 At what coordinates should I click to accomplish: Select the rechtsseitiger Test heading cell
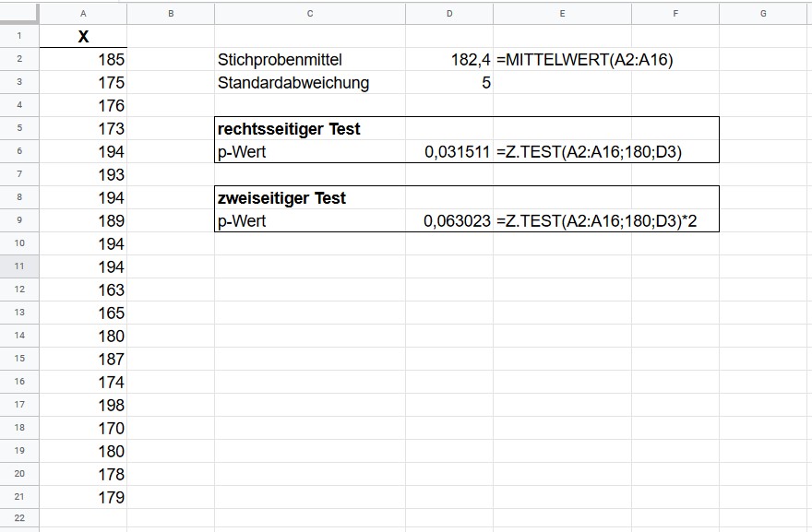[289, 129]
